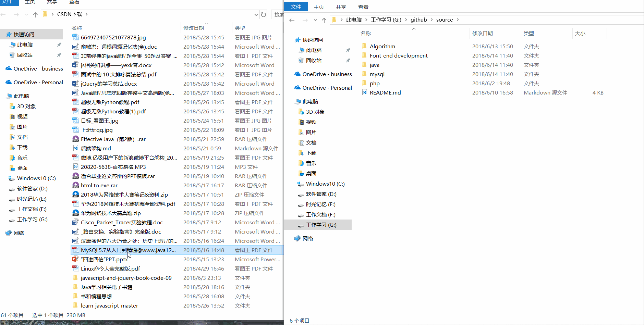Expand chevron after github in breadcrumb
The width and height of the screenshot is (644, 325).
pyautogui.click(x=432, y=20)
